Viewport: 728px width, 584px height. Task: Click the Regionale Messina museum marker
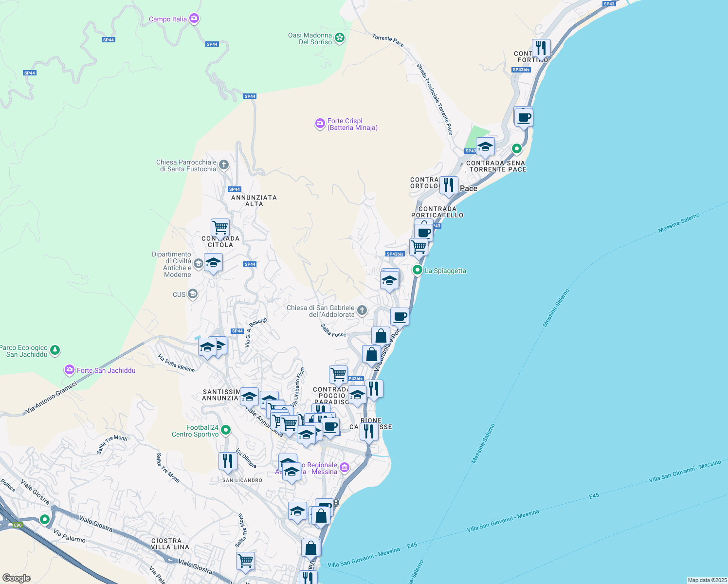(x=345, y=468)
